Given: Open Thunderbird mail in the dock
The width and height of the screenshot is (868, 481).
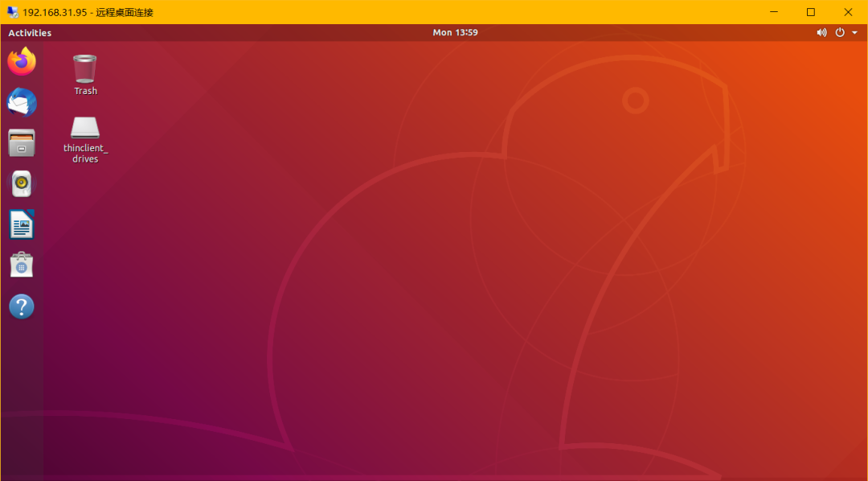Looking at the screenshot, I should [22, 102].
